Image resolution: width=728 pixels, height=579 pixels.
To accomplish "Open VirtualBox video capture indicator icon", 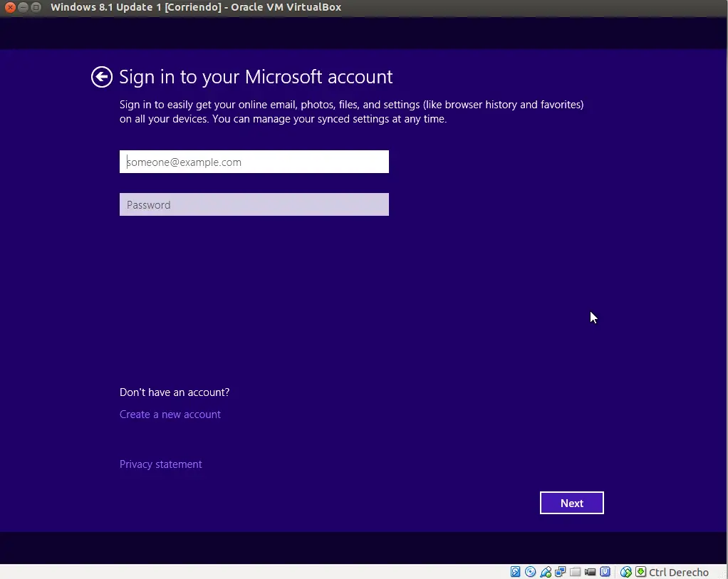I will pos(590,572).
